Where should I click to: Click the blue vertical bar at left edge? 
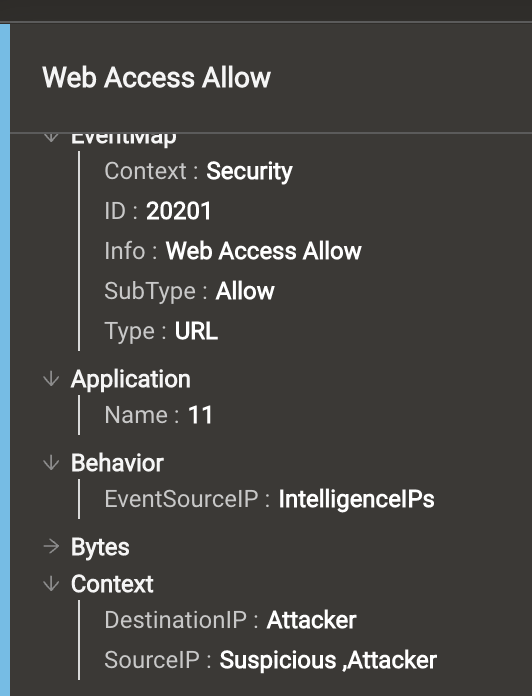click(x=5, y=360)
